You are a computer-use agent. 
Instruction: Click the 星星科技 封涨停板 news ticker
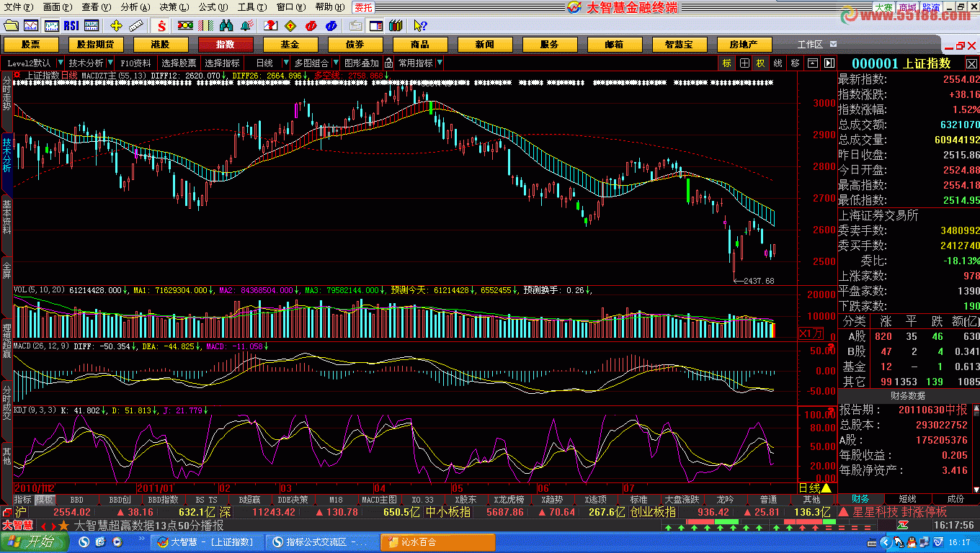click(x=899, y=512)
